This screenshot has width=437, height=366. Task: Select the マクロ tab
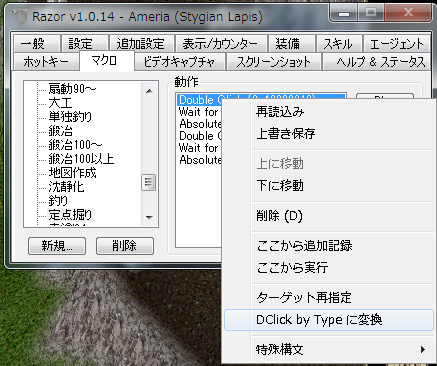tap(107, 61)
